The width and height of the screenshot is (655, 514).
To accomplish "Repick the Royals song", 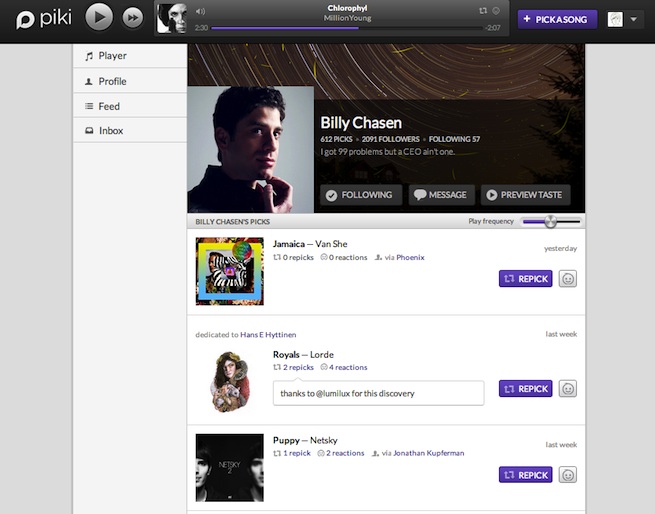I will [526, 389].
